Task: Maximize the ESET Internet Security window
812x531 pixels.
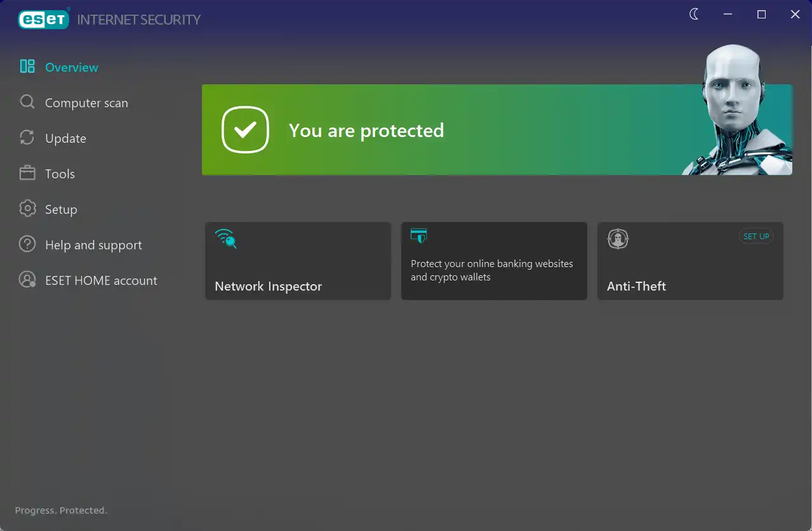Action: [x=761, y=14]
